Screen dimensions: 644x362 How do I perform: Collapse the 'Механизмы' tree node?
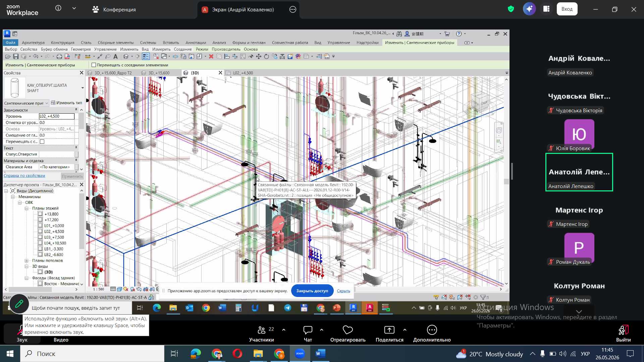pos(13,197)
